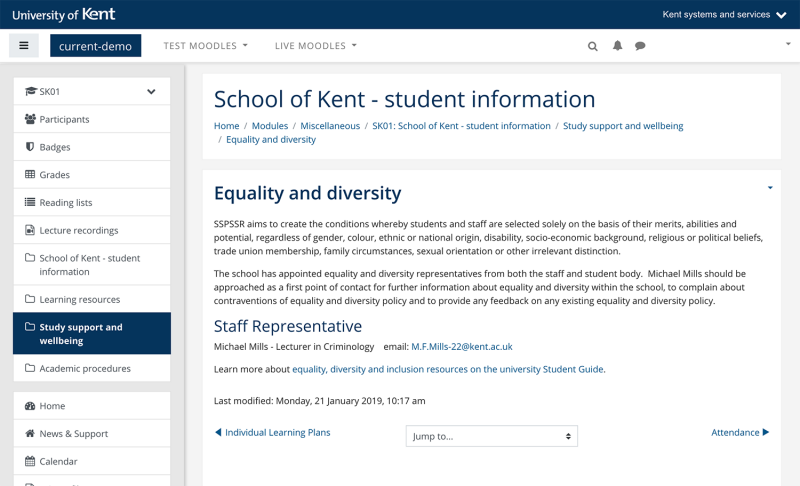Open the user menu caret at top right
This screenshot has width=800, height=486.
(788, 44)
